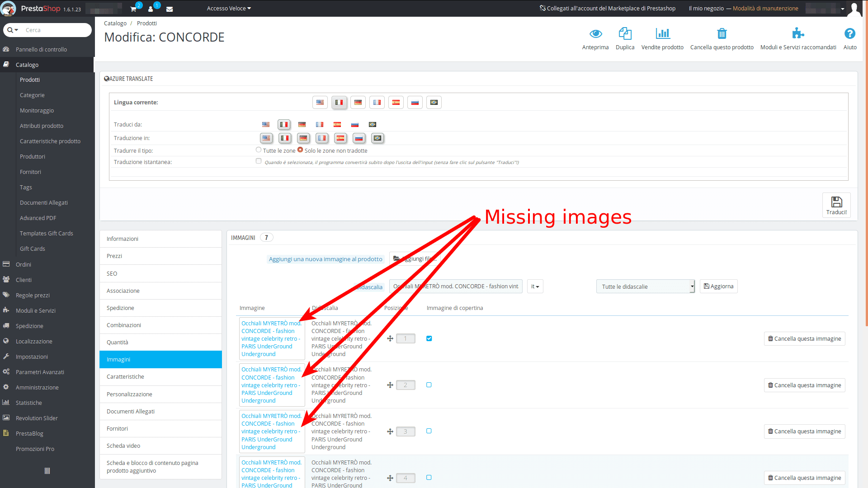Image resolution: width=868 pixels, height=488 pixels.
Task: View Vendite prodotto statistics chart icon
Action: point(662,38)
